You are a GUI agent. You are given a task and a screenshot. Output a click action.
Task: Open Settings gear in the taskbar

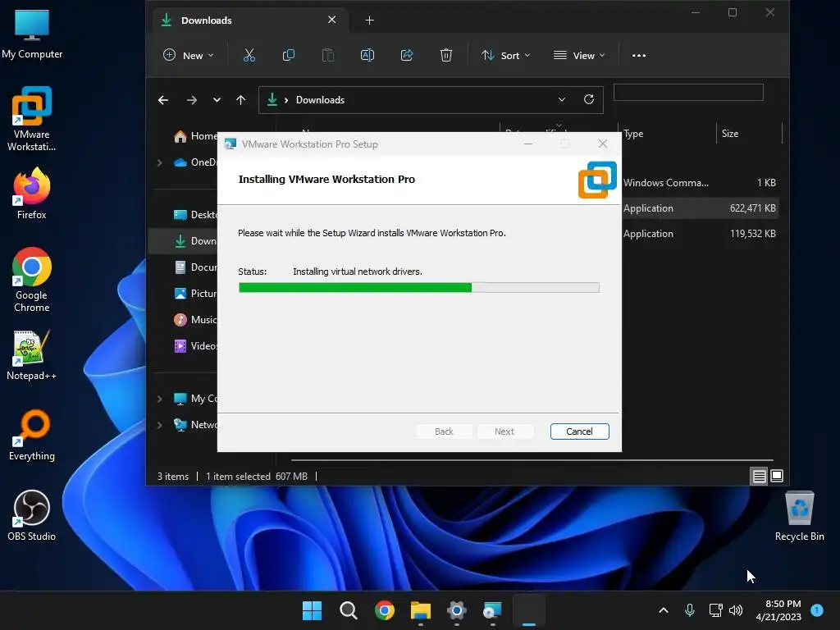coord(456,610)
